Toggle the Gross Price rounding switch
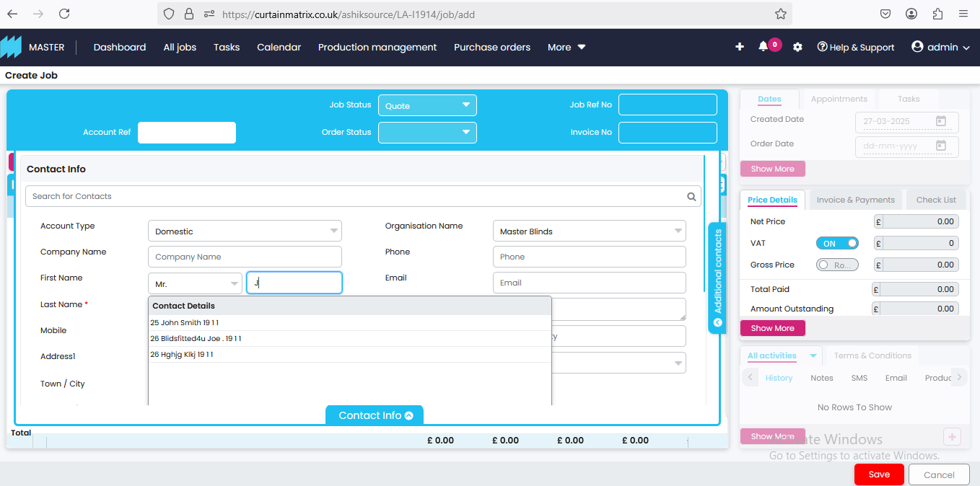Screen dimensions: 980x486 (837, 265)
